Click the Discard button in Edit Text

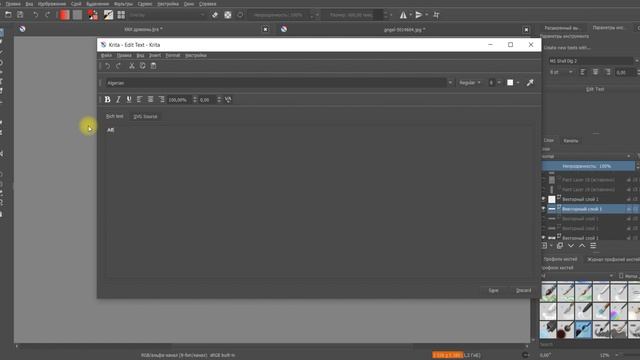click(524, 291)
